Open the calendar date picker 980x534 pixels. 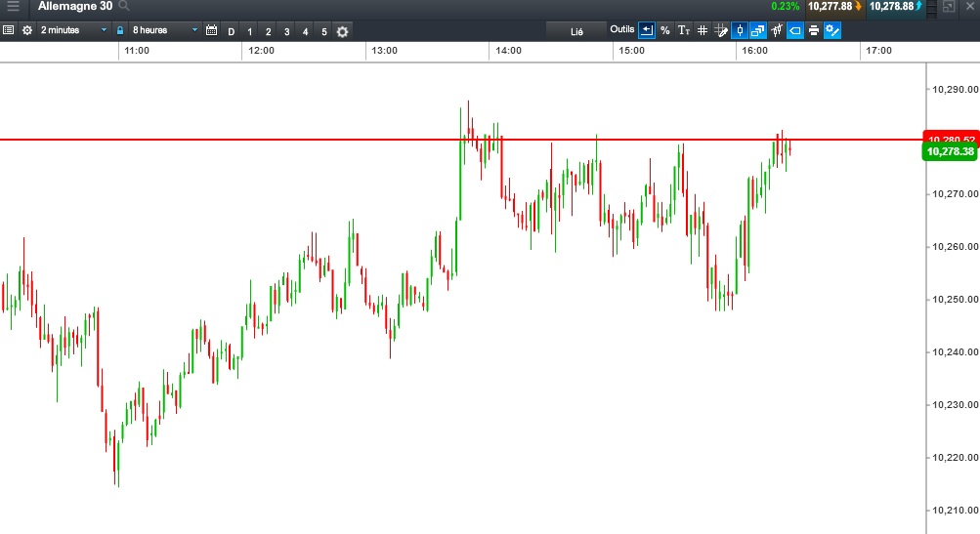211,30
